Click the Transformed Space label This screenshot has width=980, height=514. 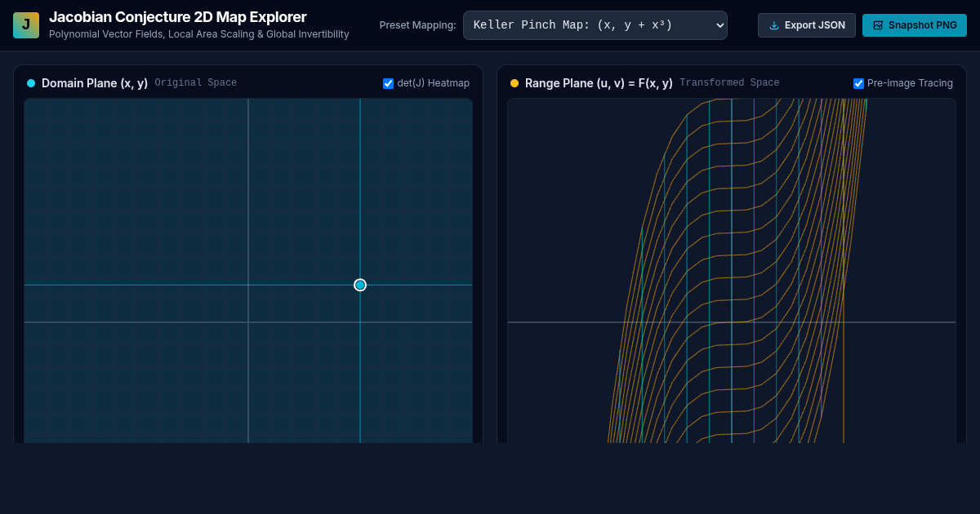(729, 83)
